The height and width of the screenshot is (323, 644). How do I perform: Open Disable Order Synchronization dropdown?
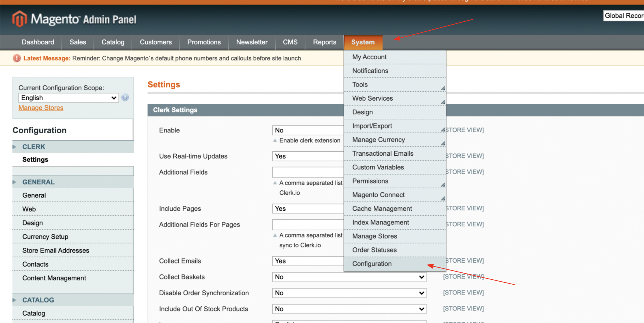349,293
